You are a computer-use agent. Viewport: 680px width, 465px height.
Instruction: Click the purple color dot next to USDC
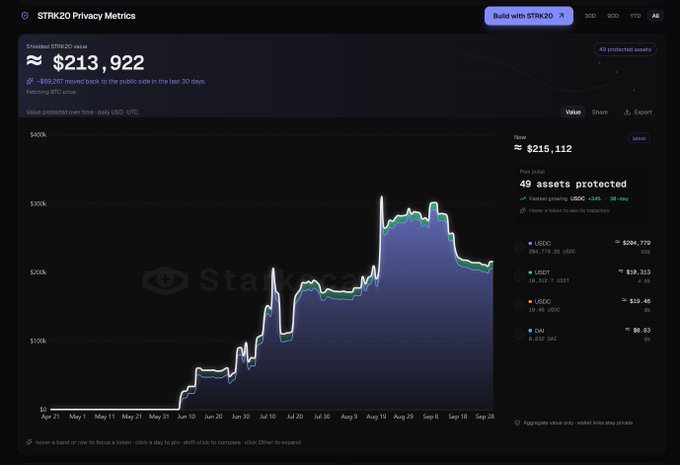(530, 243)
